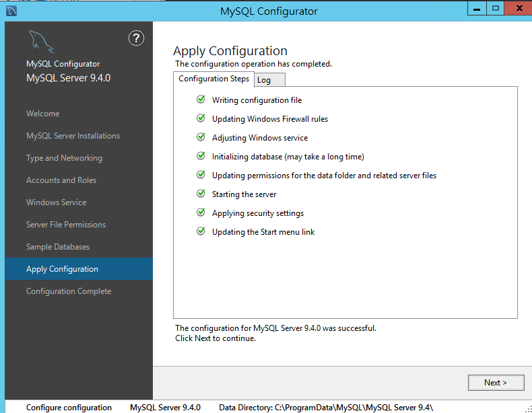Click the 'Adjusting Windows service' step text
Screen dimensions: 532x413
tap(260, 138)
